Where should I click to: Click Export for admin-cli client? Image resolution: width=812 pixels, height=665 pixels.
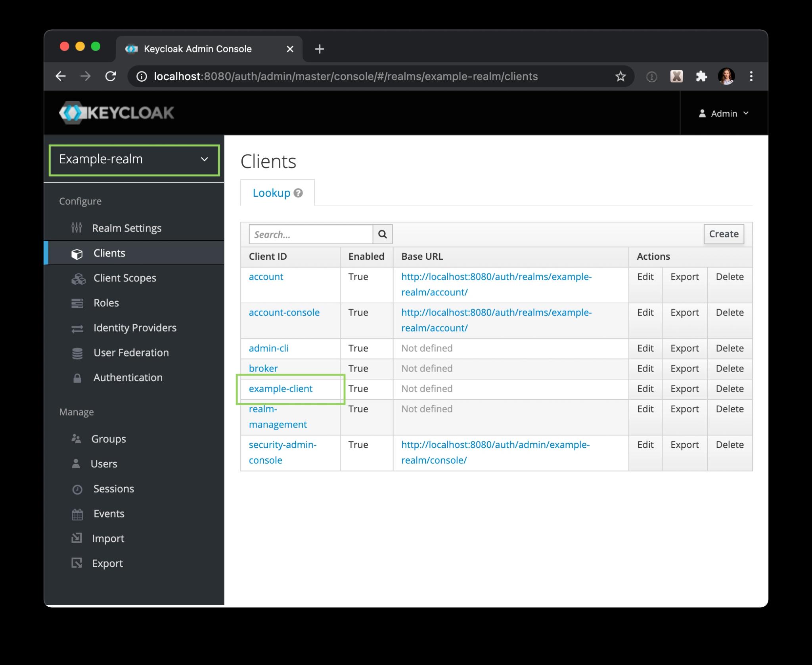coord(684,348)
